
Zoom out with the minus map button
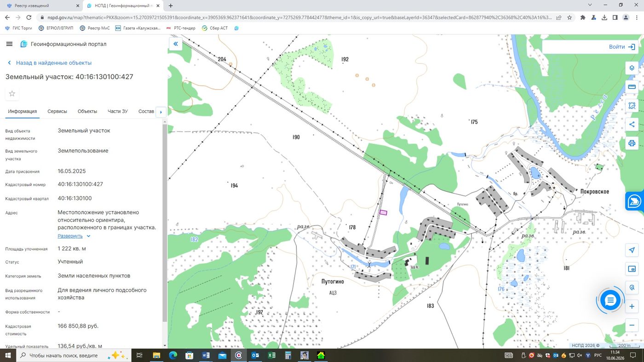click(632, 325)
